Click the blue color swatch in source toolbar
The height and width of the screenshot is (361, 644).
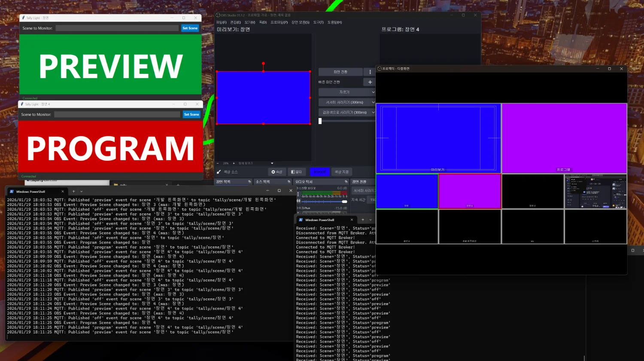[x=319, y=172]
